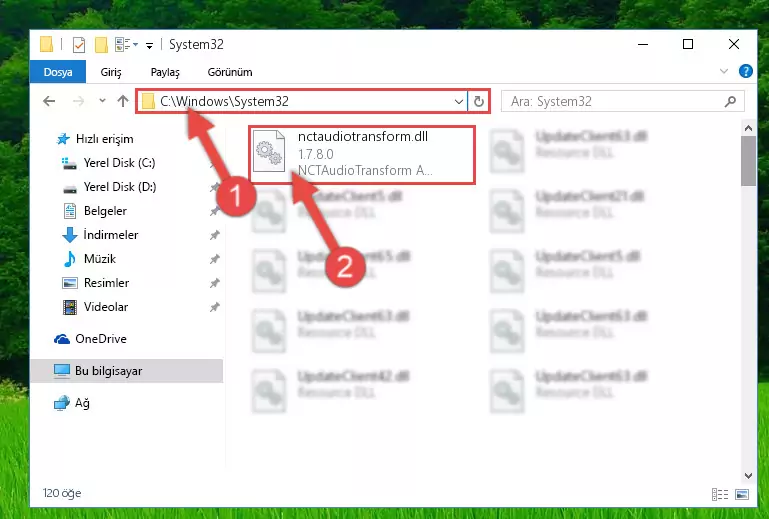Open the recent locations dropdown arrow
The height and width of the screenshot is (519, 769).
pyautogui.click(x=102, y=101)
